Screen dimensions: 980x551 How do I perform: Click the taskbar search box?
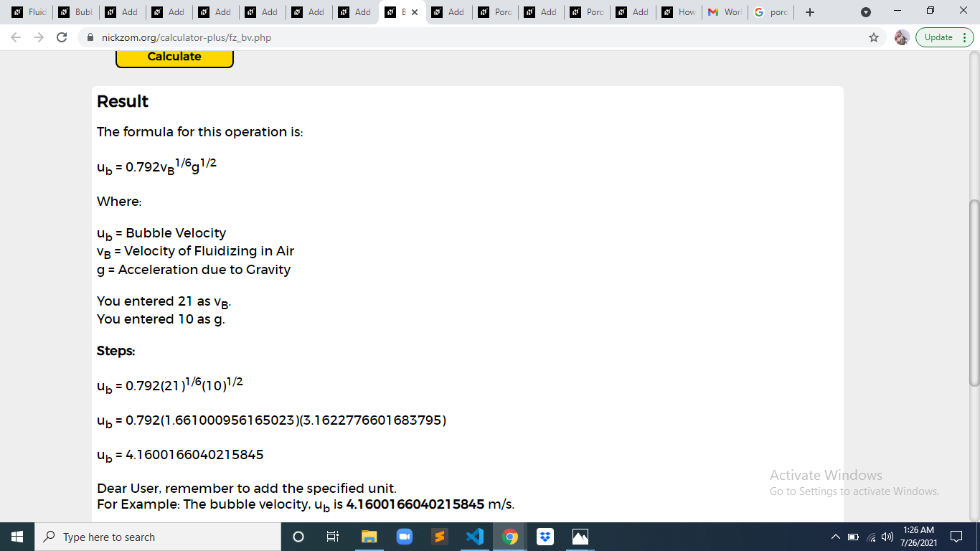tap(158, 537)
